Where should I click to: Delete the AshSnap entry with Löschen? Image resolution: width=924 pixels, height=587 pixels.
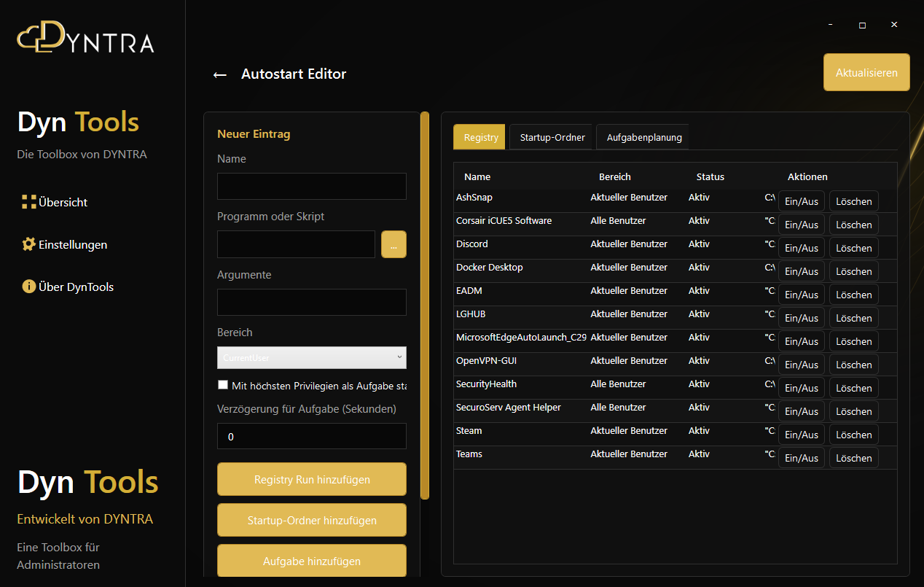pos(854,201)
